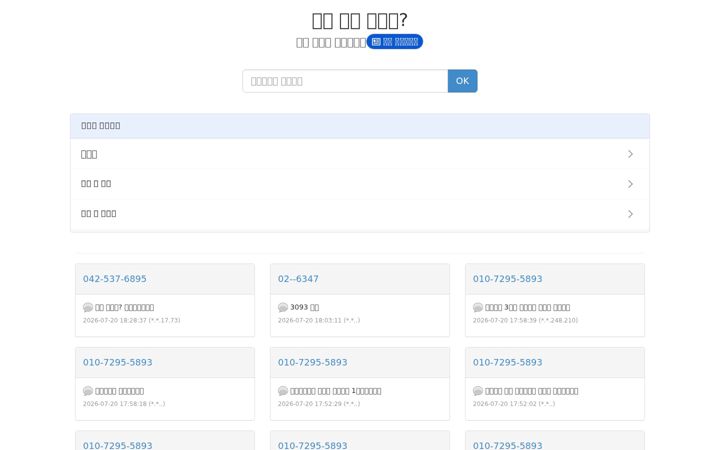720x450 pixels.
Task: Click the blue pill badge beside the subtitle
Action: pos(394,42)
